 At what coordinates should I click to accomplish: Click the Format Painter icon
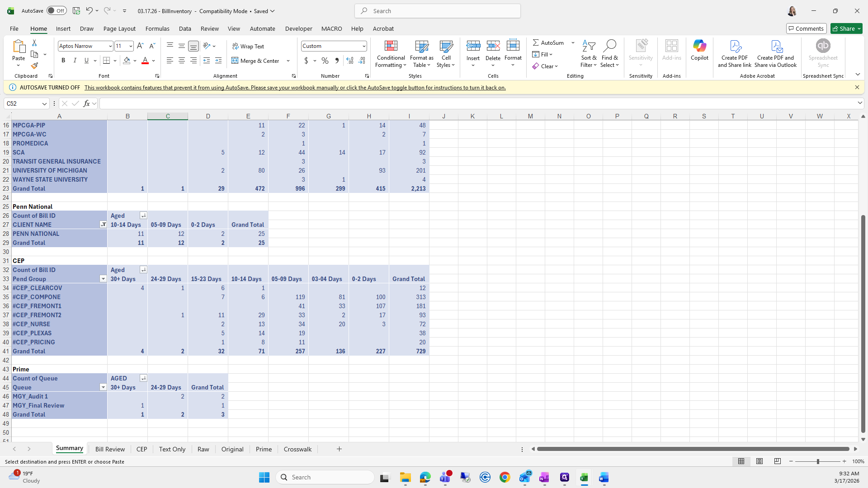pyautogui.click(x=34, y=66)
